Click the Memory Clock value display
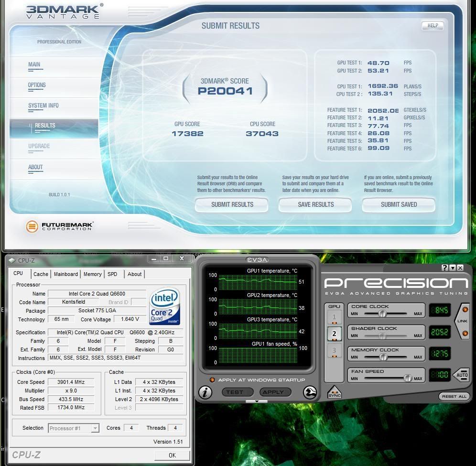Viewport: 476px width, 466px height. (440, 353)
